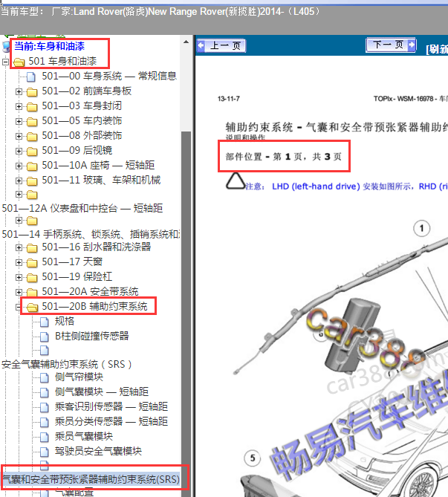Click the document icon beside B柱侧碰撞传感器

44,337
